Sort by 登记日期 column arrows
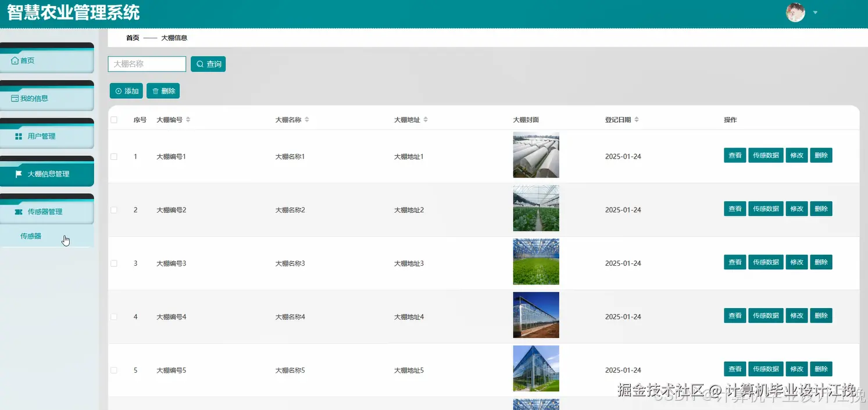The height and width of the screenshot is (410, 868). point(636,120)
